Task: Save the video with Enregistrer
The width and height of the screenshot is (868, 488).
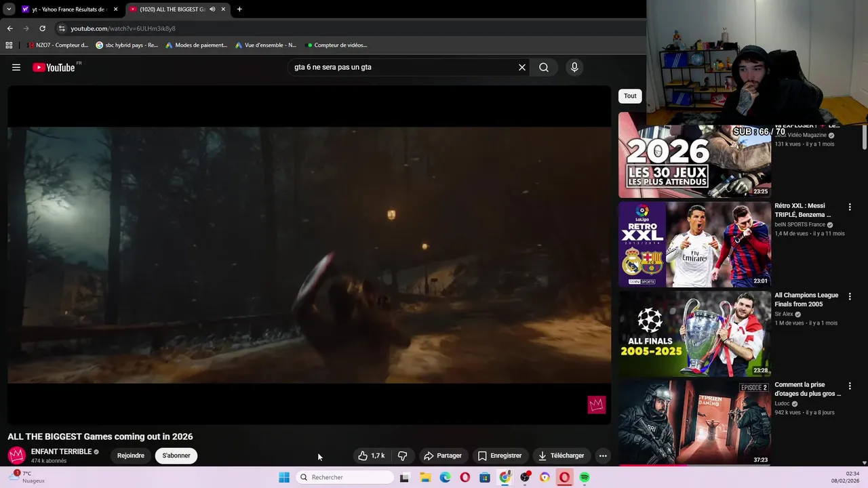Action: point(500,455)
